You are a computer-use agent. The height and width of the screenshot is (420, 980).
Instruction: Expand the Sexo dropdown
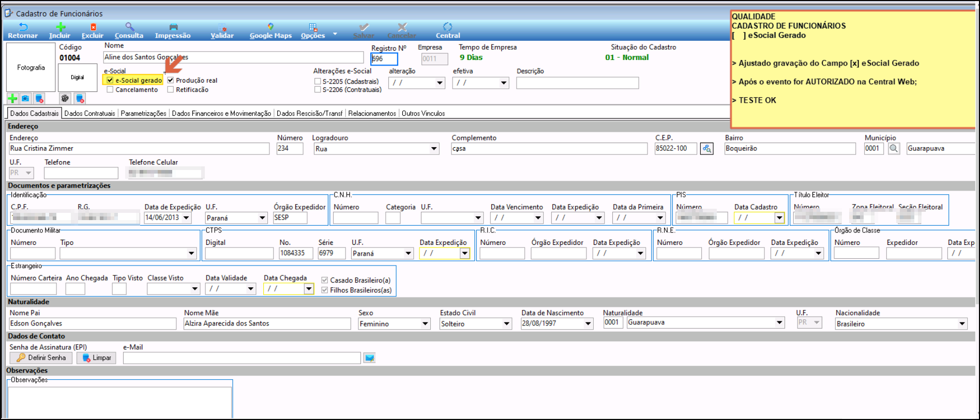[425, 324]
